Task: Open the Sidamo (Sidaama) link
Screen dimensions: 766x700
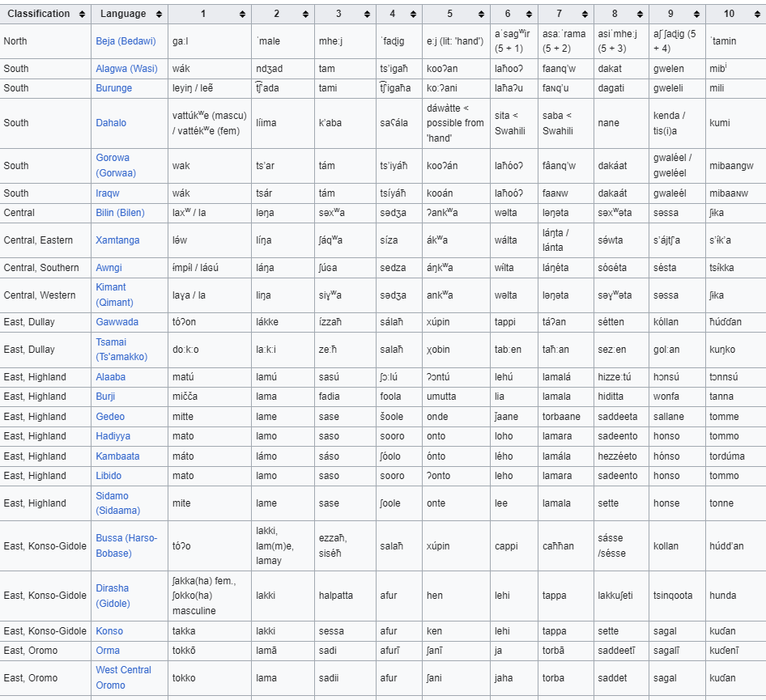Action: click(x=117, y=503)
